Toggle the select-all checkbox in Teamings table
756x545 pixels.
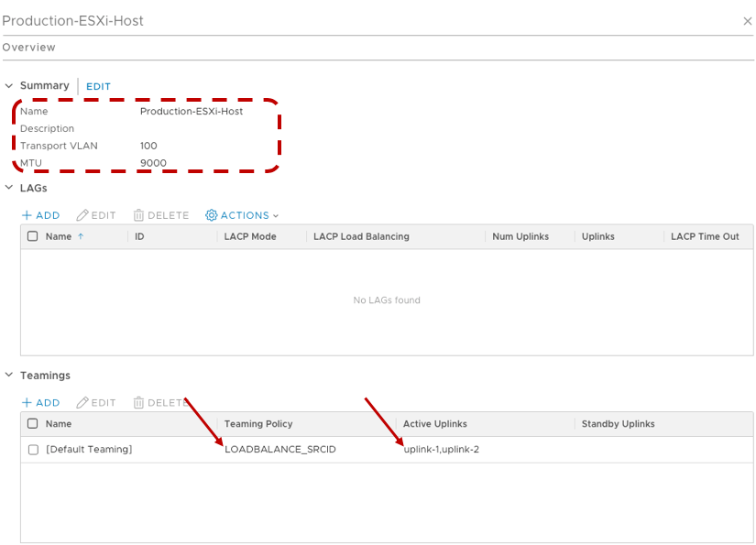[33, 424]
